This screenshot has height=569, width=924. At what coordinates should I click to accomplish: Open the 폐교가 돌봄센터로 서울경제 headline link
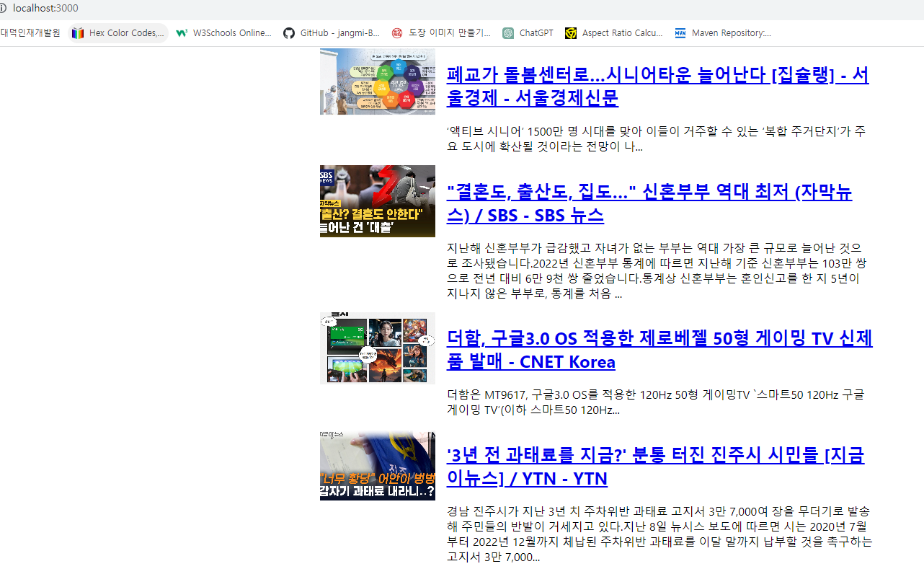[657, 87]
